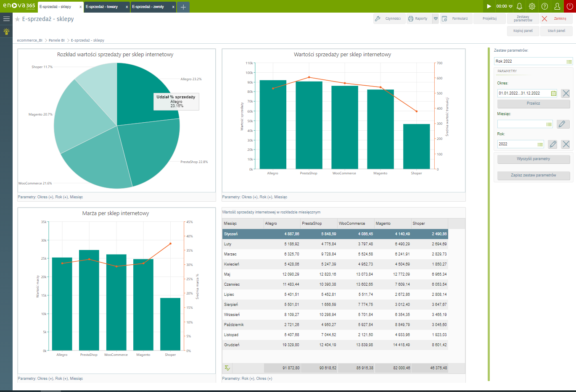Open the Rok value list
This screenshot has height=392, width=576.
pyautogui.click(x=540, y=144)
